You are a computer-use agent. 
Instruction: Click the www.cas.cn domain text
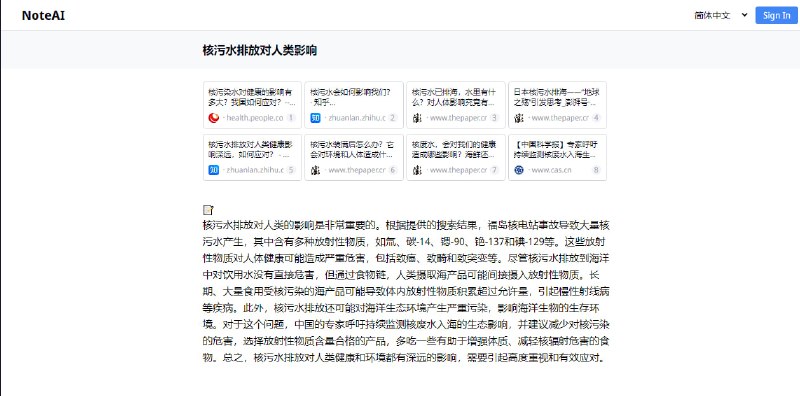click(x=551, y=170)
